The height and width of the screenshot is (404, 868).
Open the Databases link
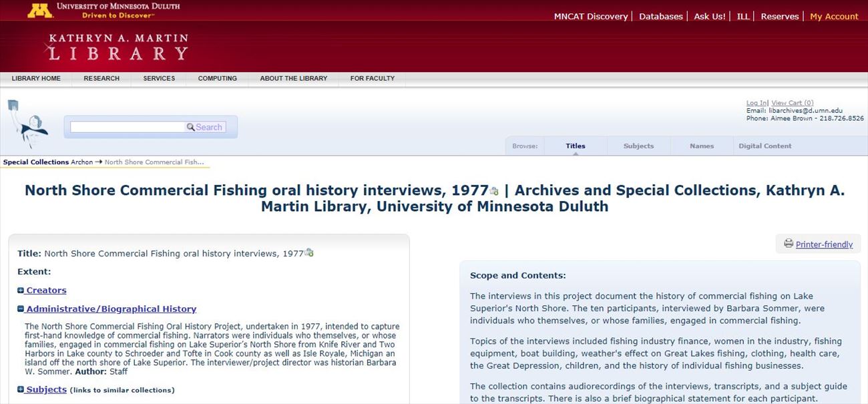[x=661, y=17]
